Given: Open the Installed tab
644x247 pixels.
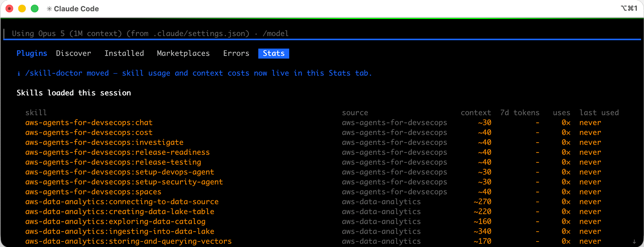Looking at the screenshot, I should point(124,53).
